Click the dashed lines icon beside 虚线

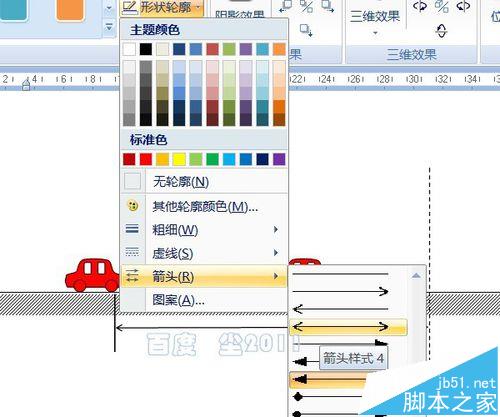click(132, 252)
